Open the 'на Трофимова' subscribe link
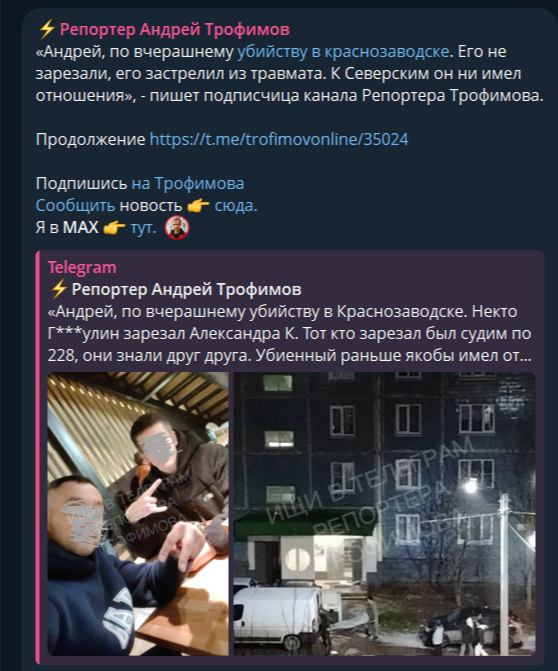 coord(188,183)
